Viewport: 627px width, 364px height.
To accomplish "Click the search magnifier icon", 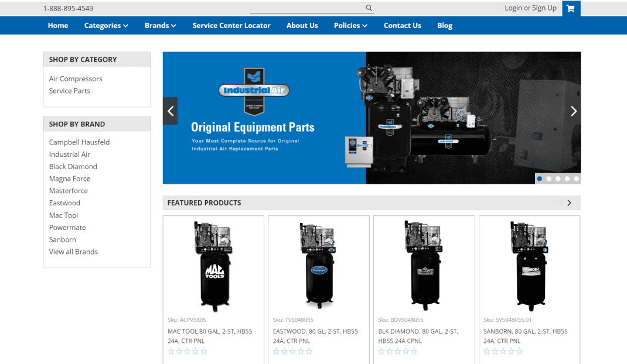I will 369,8.
